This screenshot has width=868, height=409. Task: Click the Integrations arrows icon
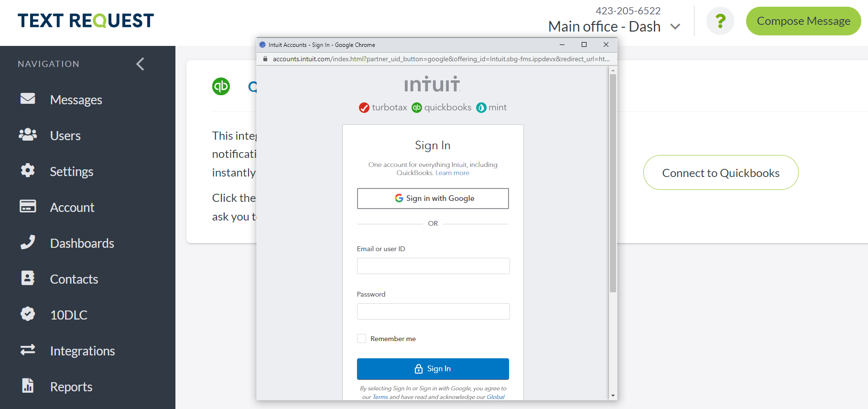tap(28, 350)
